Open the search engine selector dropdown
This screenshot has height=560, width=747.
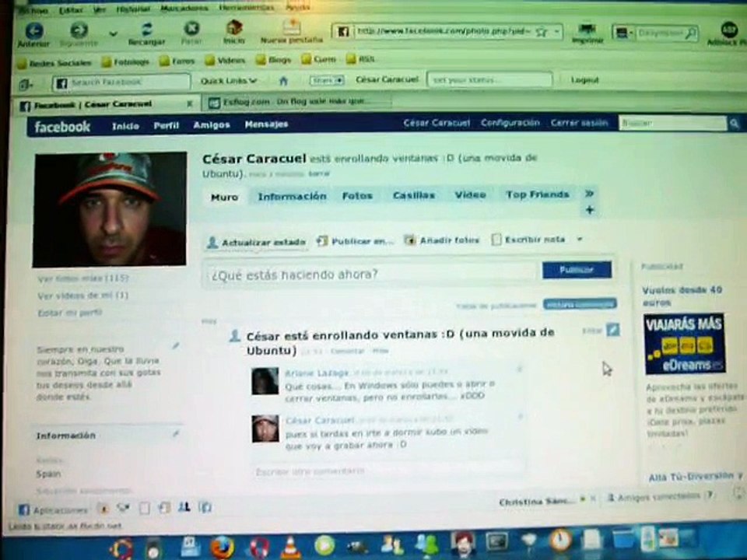623,33
